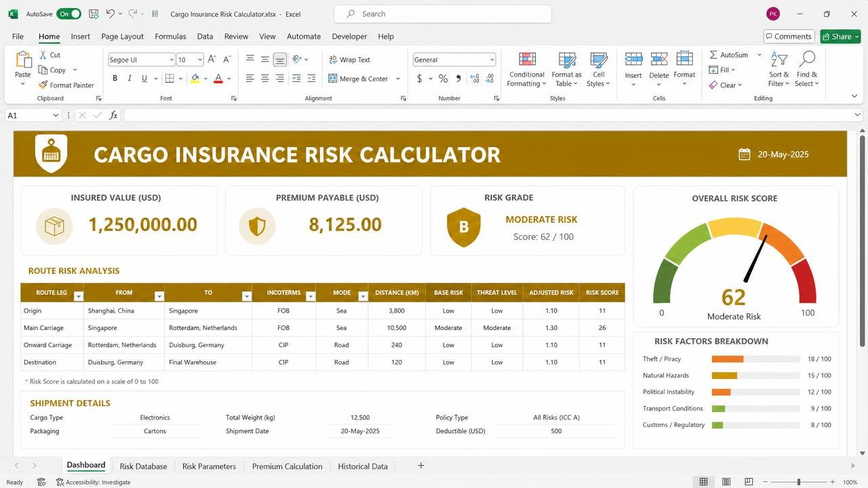This screenshot has width=868, height=488.
Task: Toggle Middle Align vertical alignment
Action: point(264,60)
